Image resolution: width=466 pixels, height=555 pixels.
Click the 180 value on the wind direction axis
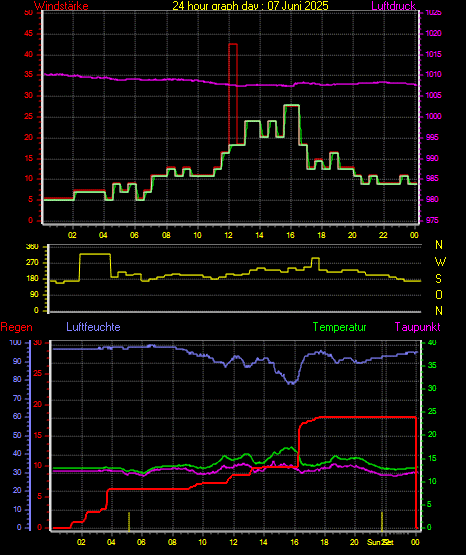(32, 279)
